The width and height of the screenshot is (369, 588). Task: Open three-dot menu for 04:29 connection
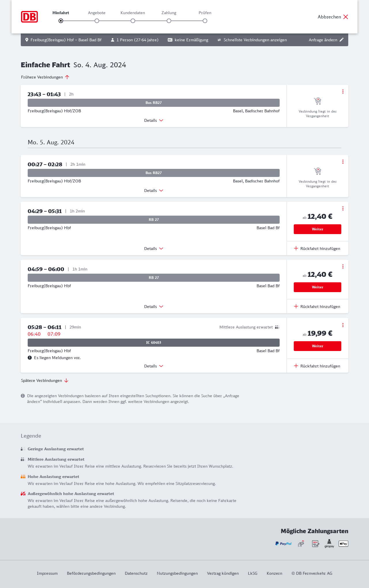pyautogui.click(x=343, y=208)
